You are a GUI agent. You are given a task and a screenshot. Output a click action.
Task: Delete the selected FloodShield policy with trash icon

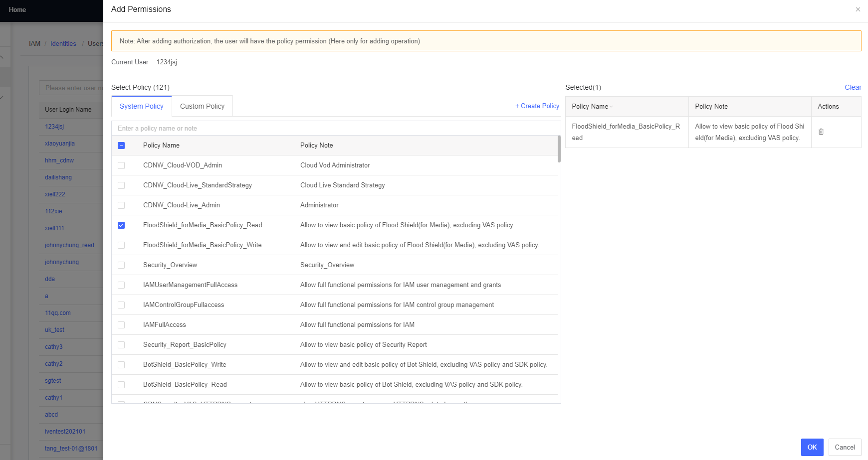[821, 132]
